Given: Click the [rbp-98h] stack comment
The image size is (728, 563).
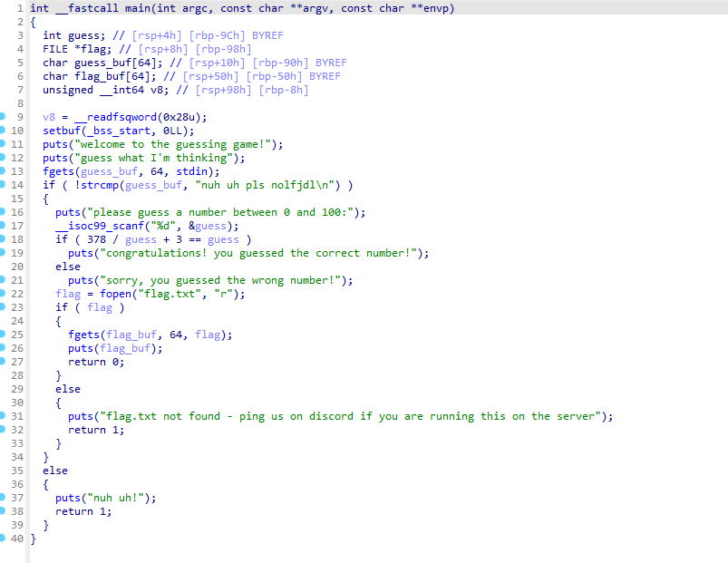Looking at the screenshot, I should pyautogui.click(x=223, y=49).
